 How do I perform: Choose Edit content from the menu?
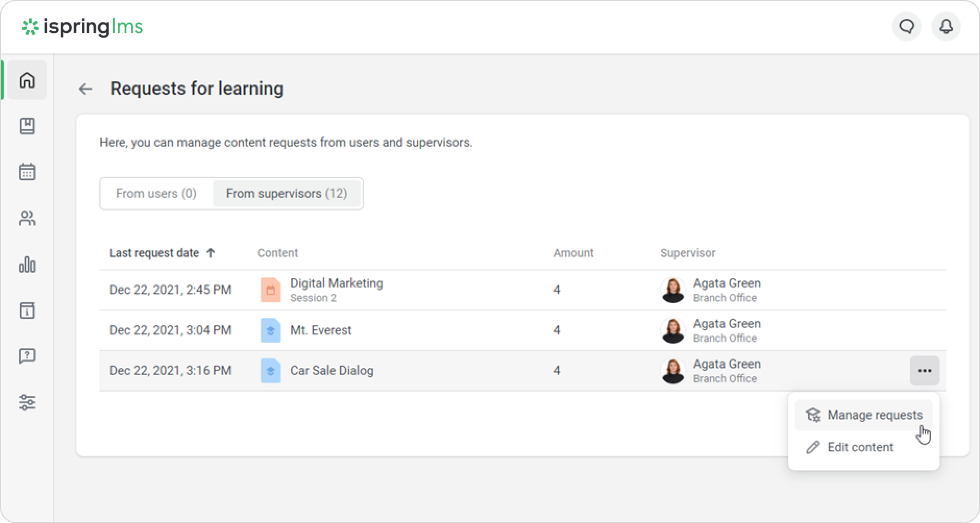point(860,447)
